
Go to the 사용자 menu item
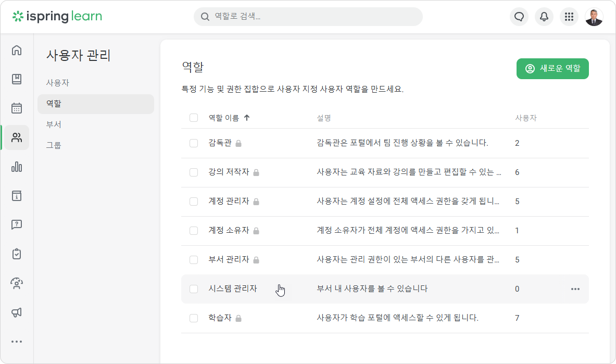pos(58,83)
